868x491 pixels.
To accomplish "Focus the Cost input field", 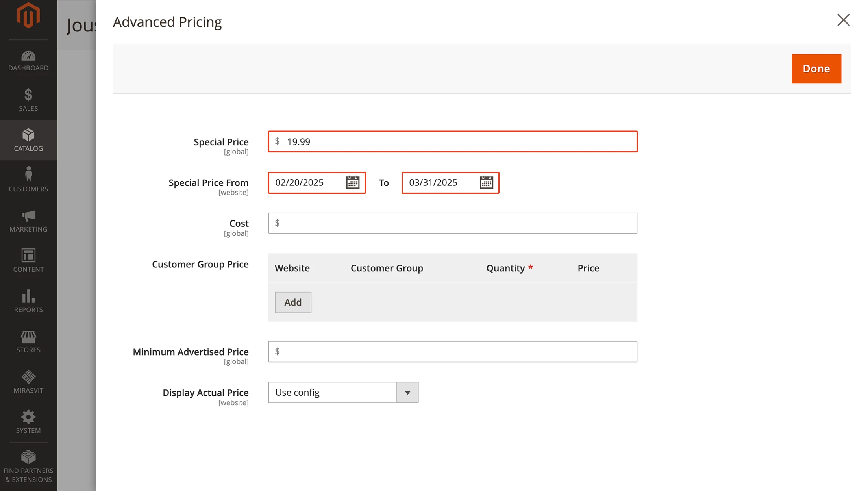I will click(x=453, y=223).
